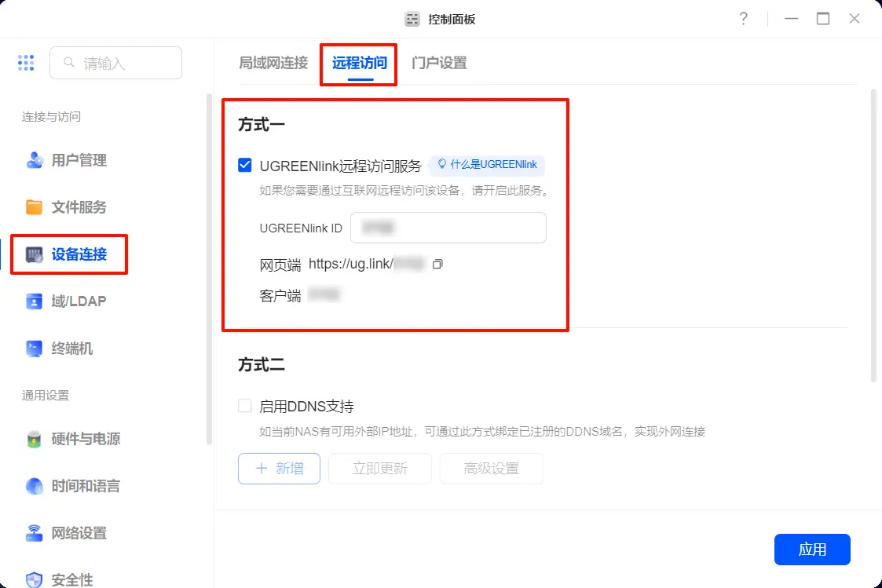Click the 网络设置 router icon
The height and width of the screenshot is (588, 882).
tap(35, 533)
